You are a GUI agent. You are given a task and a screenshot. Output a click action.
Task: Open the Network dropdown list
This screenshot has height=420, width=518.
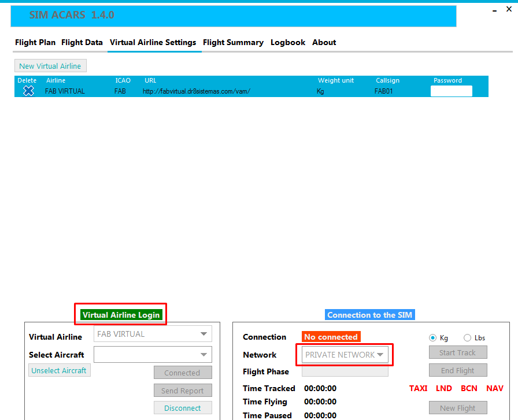click(345, 355)
